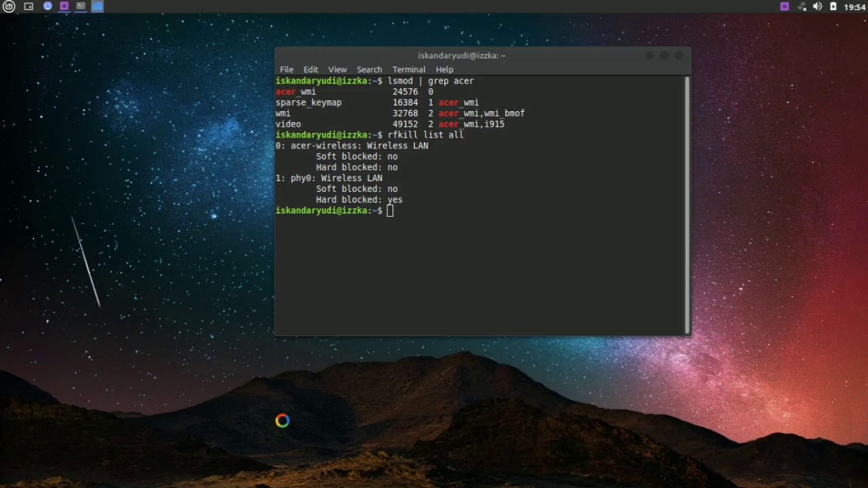This screenshot has height=488, width=868.
Task: Open the Edit menu in terminal
Action: click(311, 69)
